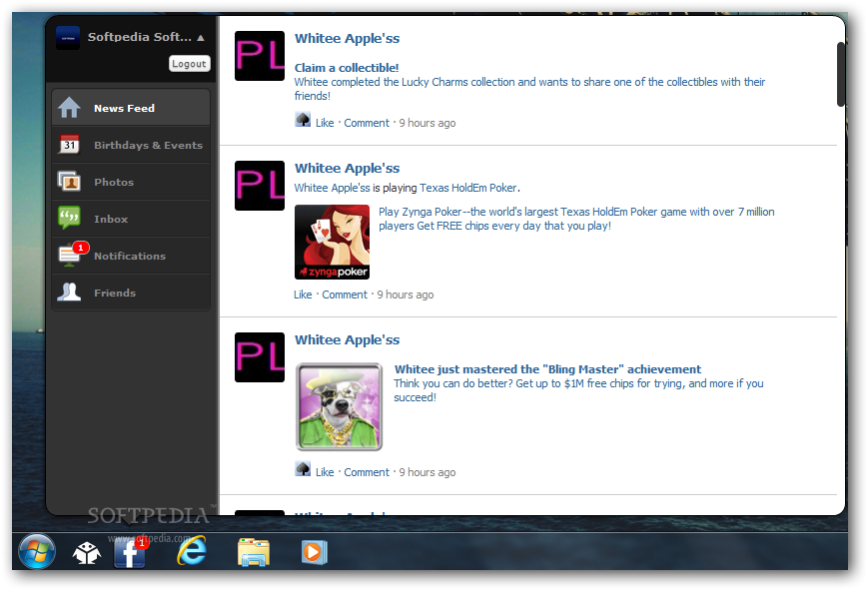Click PL avatar of the Bling Master post
Screen dimensions: 868x590
click(x=260, y=357)
